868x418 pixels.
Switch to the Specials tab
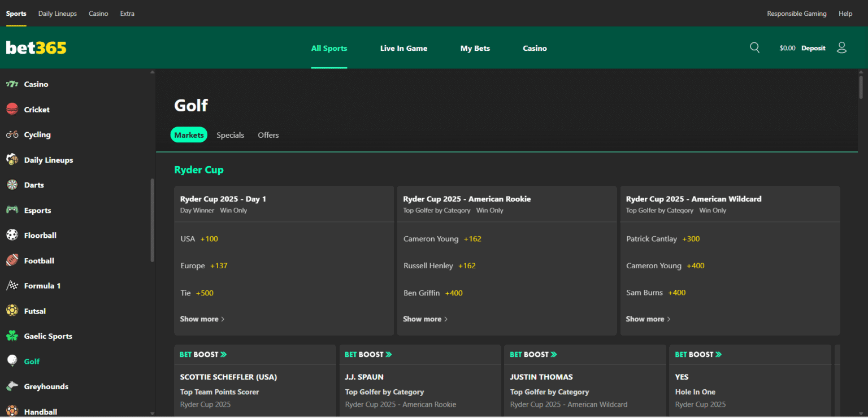230,134
